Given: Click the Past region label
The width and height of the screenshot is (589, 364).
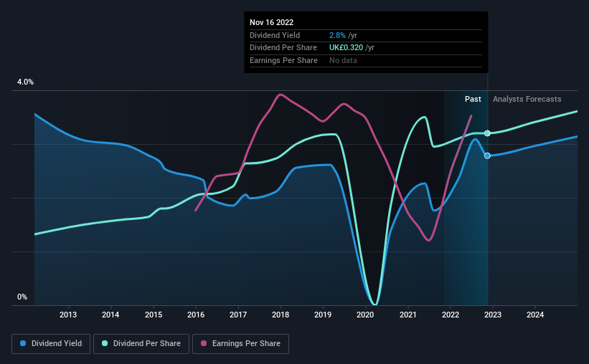Looking at the screenshot, I should 473,99.
